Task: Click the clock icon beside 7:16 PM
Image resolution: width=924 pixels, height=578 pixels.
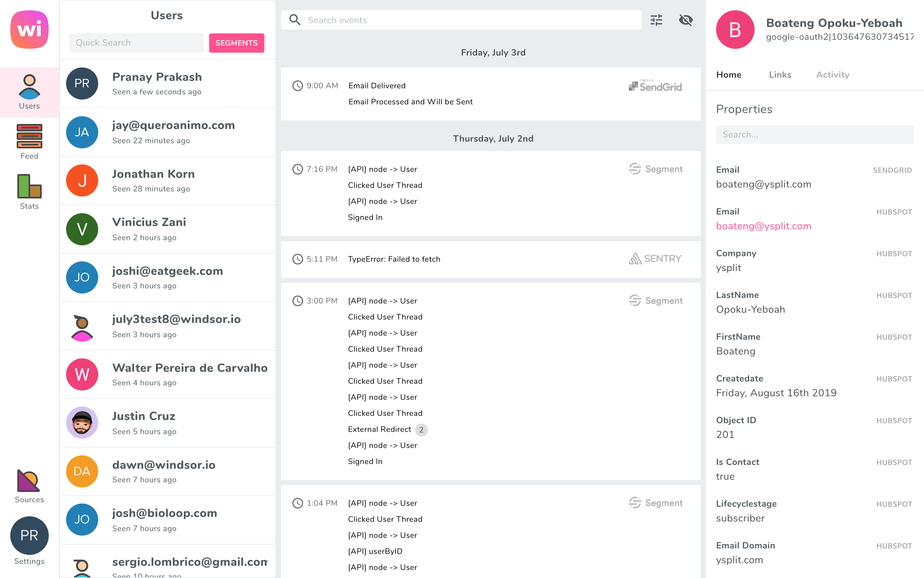Action: coord(297,169)
